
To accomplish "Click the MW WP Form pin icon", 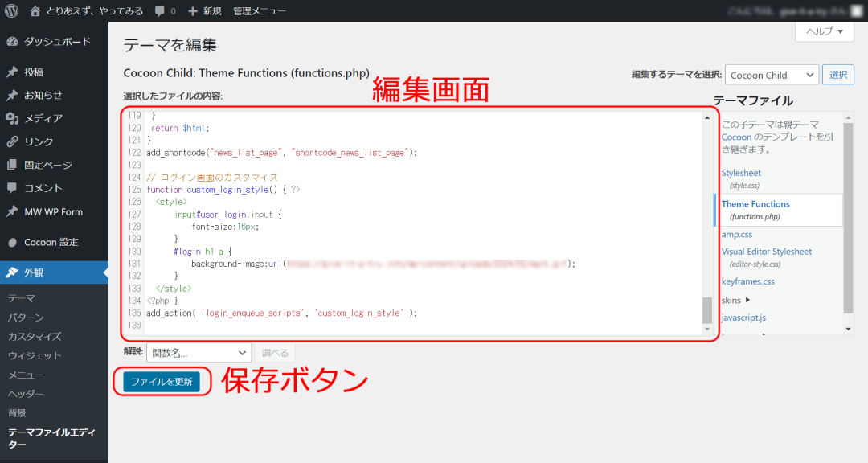I will click(x=12, y=211).
